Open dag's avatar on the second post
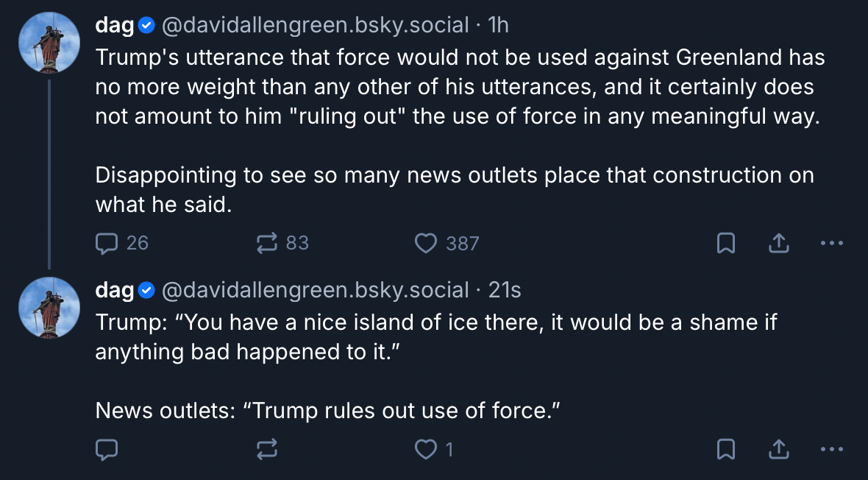The height and width of the screenshot is (480, 868). [49, 307]
